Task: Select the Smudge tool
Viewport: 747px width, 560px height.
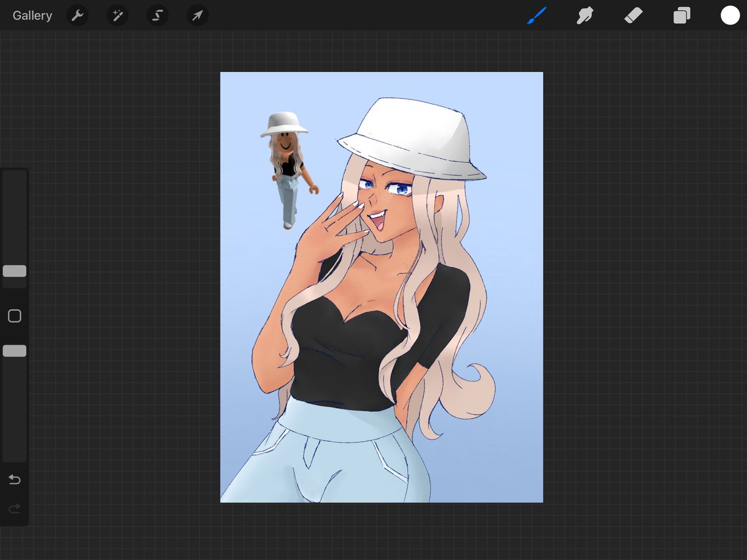Action: [x=585, y=16]
